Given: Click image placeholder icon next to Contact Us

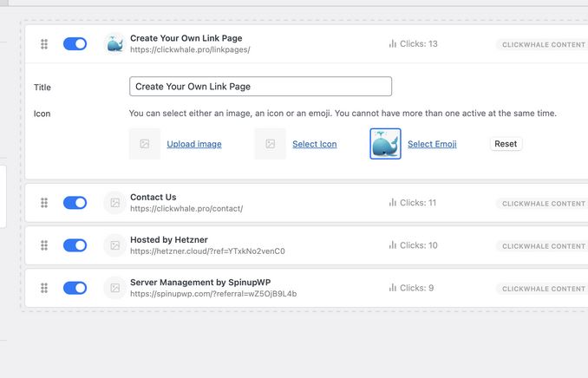Looking at the screenshot, I should click(114, 203).
